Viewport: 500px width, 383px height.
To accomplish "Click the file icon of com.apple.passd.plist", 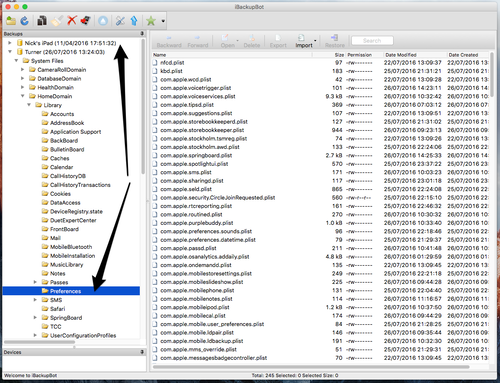I will 155,248.
